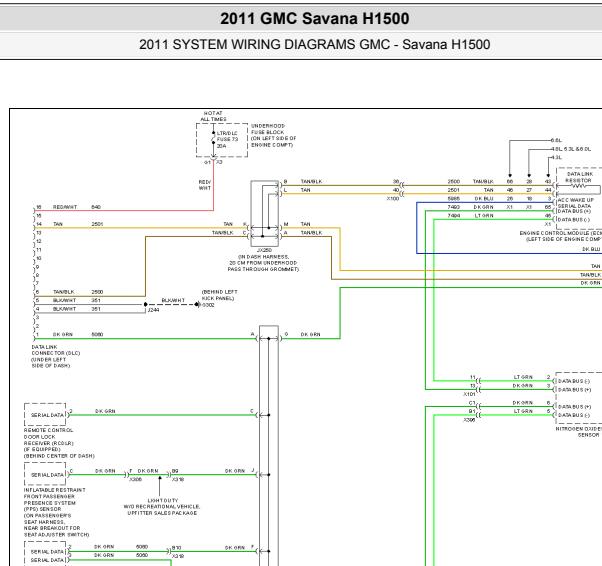Click the 'ACC WAKE UP' terminal label
Image resolution: width=602 pixels, height=566 pixels.
(575, 200)
